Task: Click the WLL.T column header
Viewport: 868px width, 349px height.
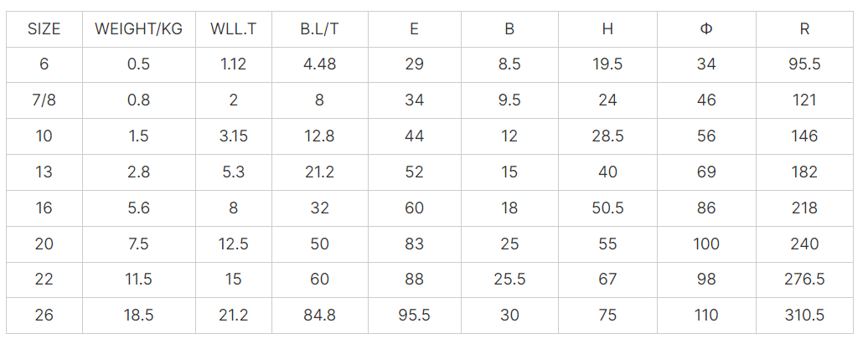Action: click(233, 28)
